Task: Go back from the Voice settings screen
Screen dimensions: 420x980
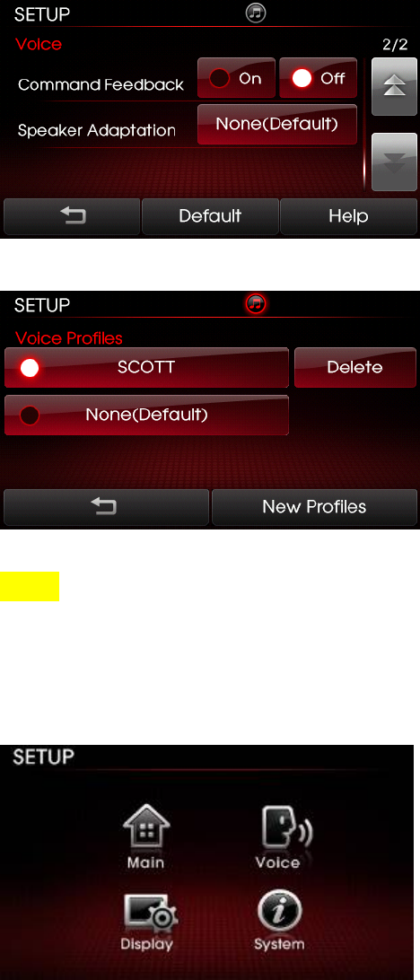Action: click(72, 216)
